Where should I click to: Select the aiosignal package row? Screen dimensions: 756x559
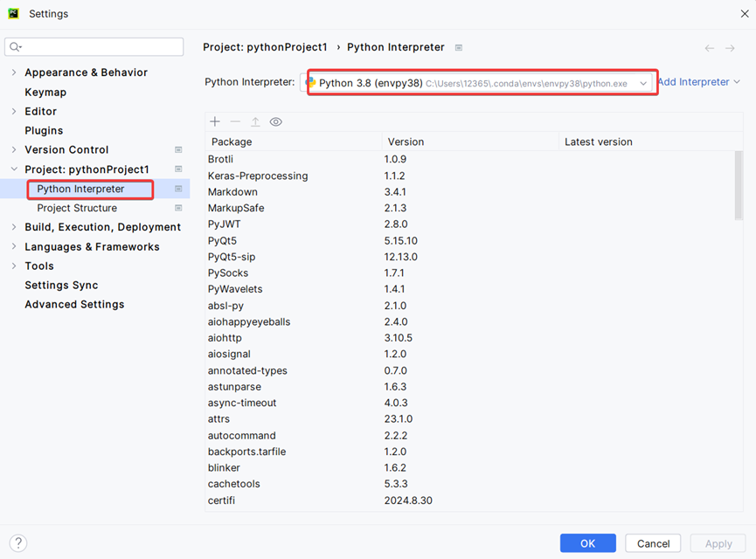469,354
